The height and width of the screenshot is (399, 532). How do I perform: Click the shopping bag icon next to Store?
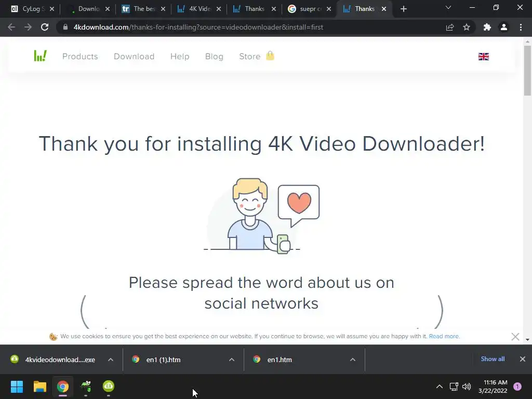coord(270,56)
